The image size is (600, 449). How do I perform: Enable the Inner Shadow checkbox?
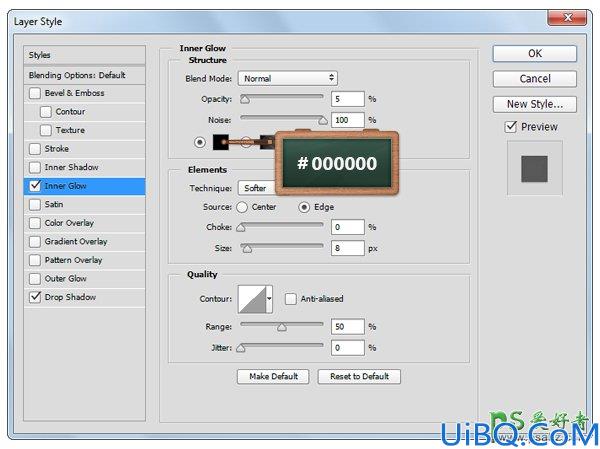[x=35, y=167]
